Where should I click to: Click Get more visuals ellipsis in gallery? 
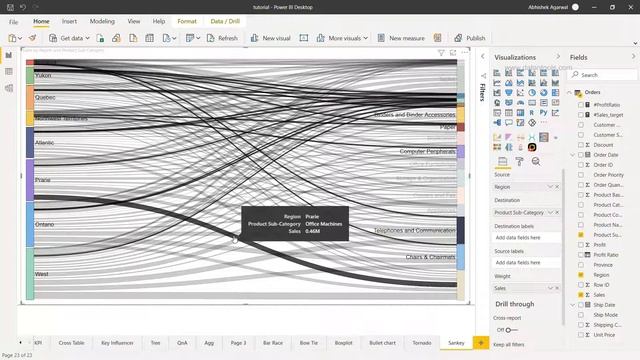544,122
